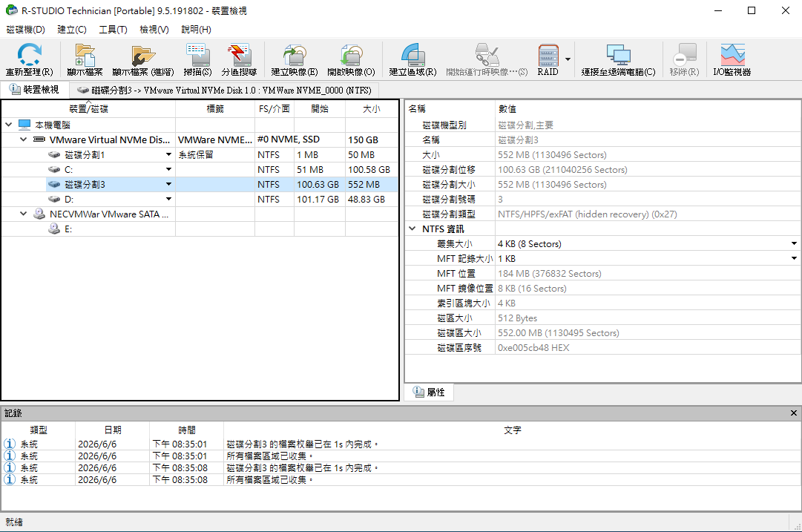Click the RAID toolbar icon
802x532 pixels.
point(548,55)
